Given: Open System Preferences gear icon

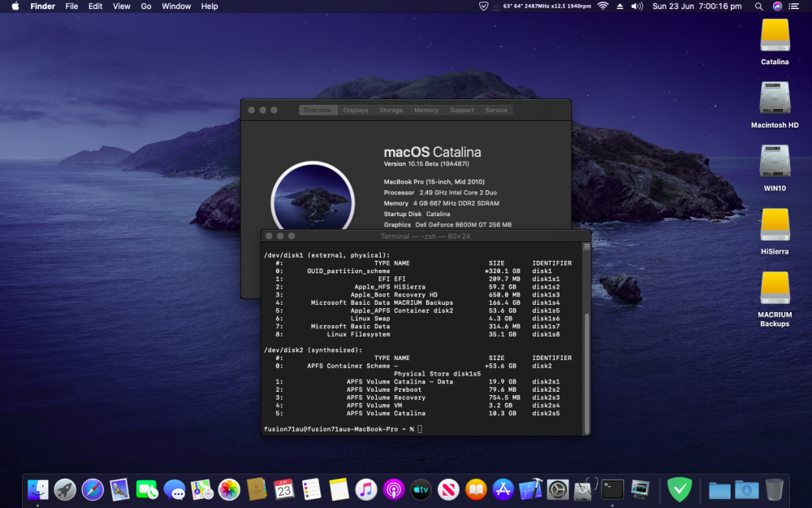Looking at the screenshot, I should point(558,489).
